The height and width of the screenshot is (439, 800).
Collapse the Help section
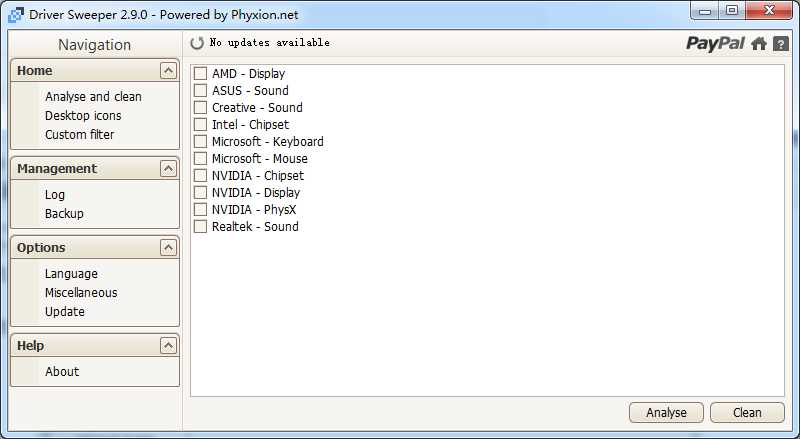point(168,346)
